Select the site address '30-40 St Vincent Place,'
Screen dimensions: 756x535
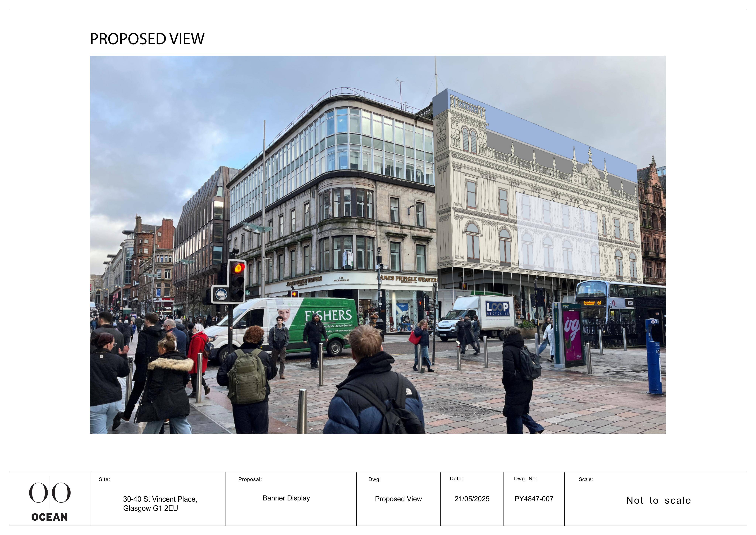(x=160, y=499)
